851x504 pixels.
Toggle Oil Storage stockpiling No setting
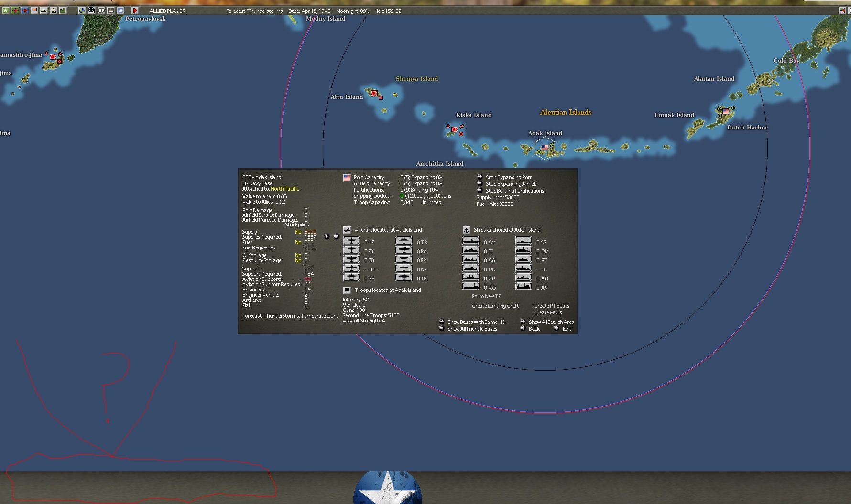pyautogui.click(x=298, y=255)
